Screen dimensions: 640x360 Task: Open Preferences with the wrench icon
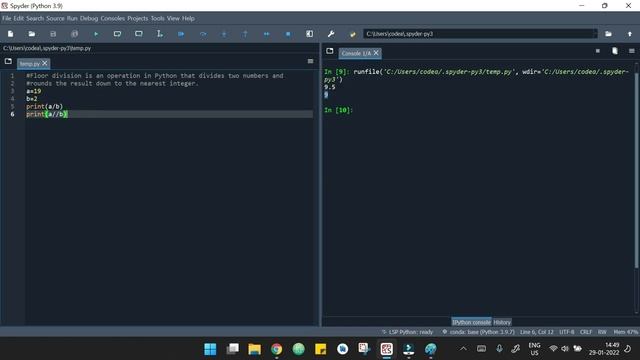point(331,34)
